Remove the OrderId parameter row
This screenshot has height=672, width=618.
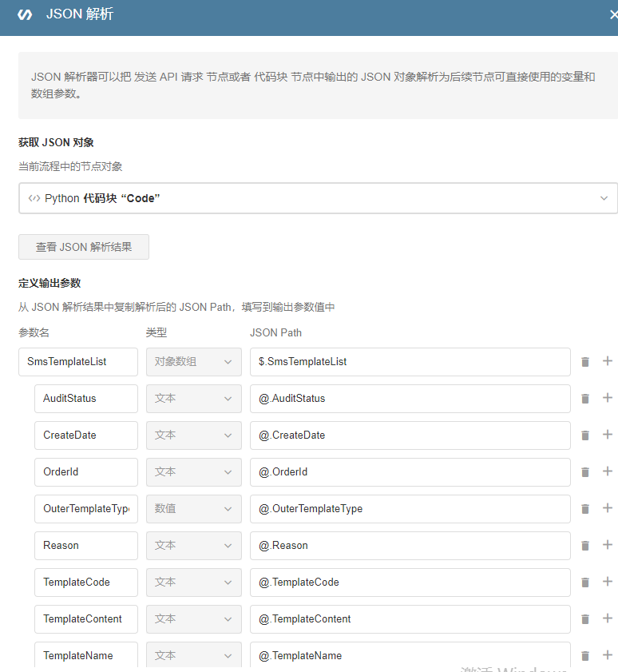tap(585, 472)
